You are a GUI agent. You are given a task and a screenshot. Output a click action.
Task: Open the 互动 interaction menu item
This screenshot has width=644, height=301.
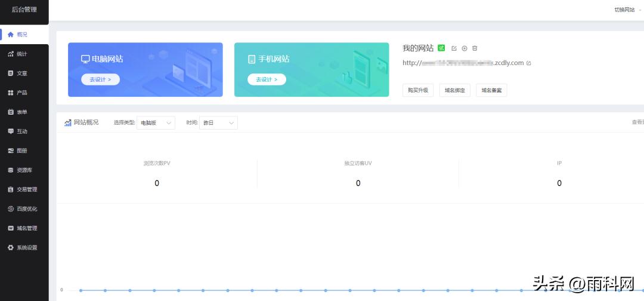[24, 131]
